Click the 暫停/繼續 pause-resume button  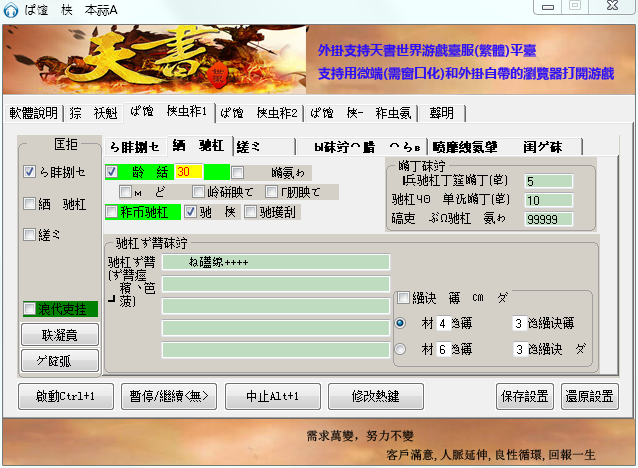pyautogui.click(x=169, y=395)
